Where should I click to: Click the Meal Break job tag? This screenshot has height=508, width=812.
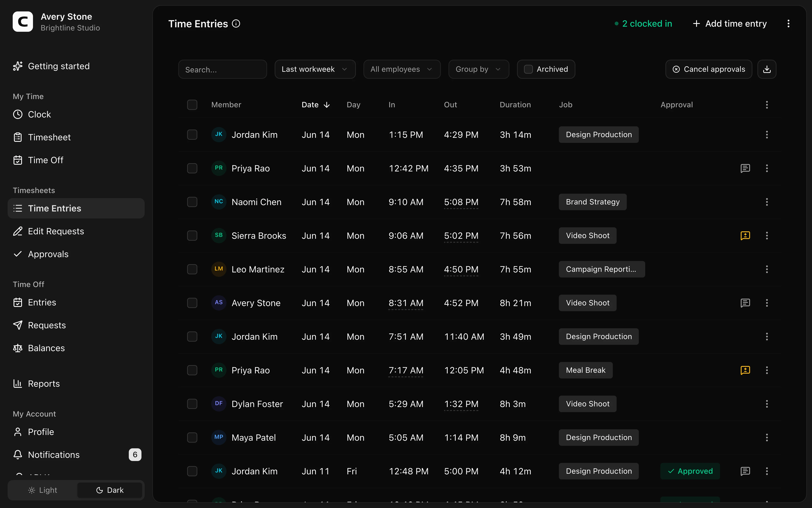pos(586,370)
